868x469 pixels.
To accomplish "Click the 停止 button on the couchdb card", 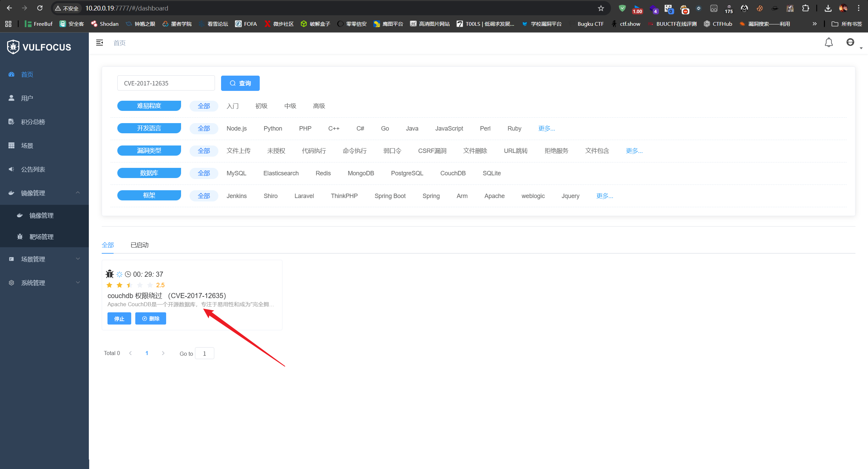I will tap(119, 318).
